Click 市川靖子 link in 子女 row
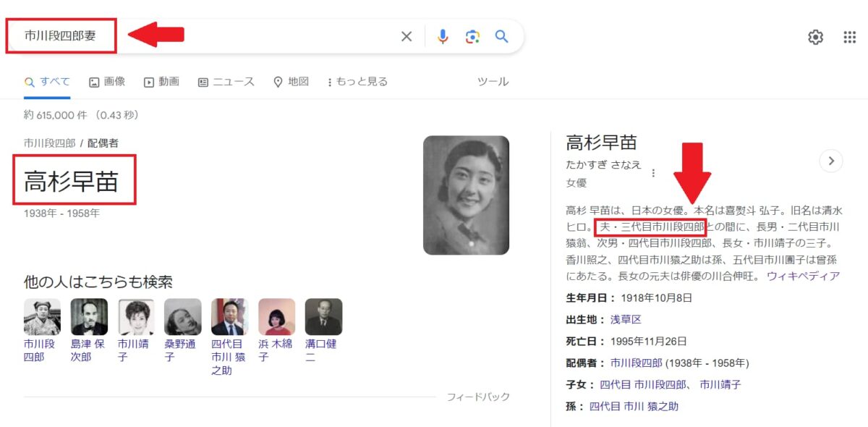 [720, 384]
